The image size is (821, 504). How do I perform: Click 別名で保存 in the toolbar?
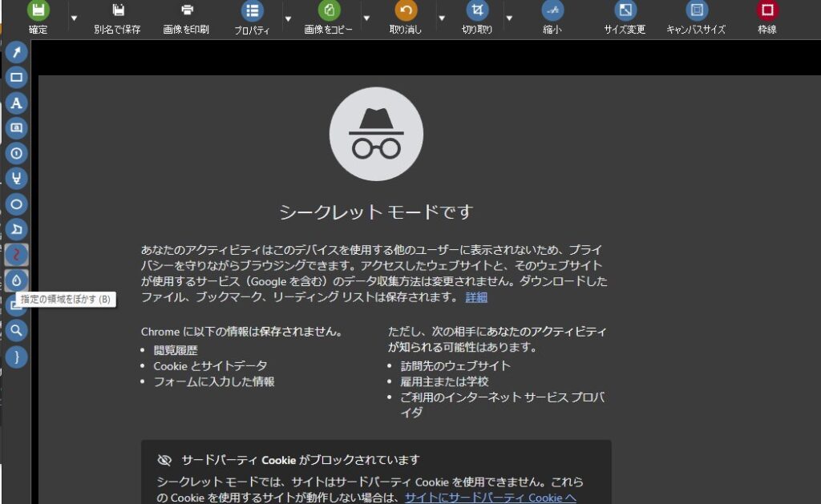coord(117,18)
